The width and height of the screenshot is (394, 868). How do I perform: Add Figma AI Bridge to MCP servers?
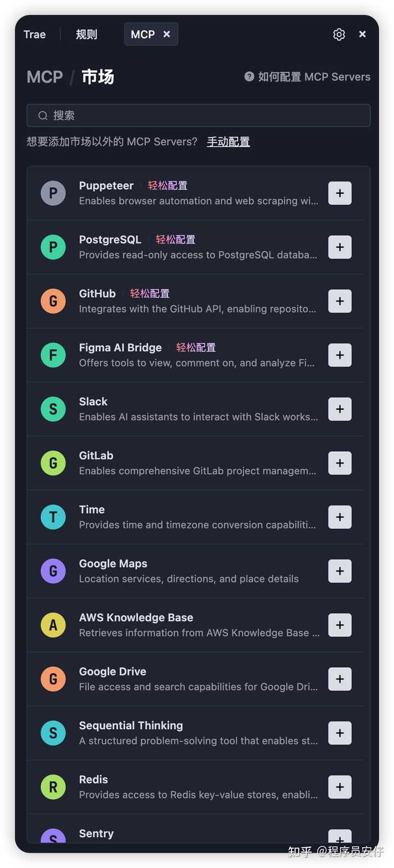tap(340, 356)
